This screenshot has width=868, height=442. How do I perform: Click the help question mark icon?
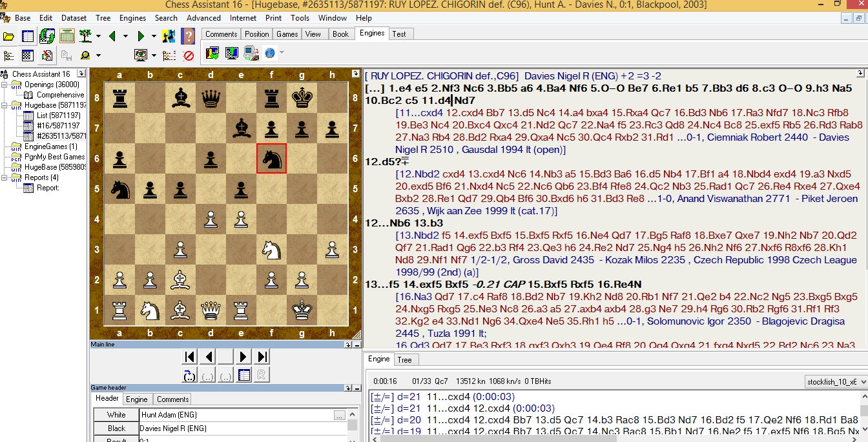(189, 35)
